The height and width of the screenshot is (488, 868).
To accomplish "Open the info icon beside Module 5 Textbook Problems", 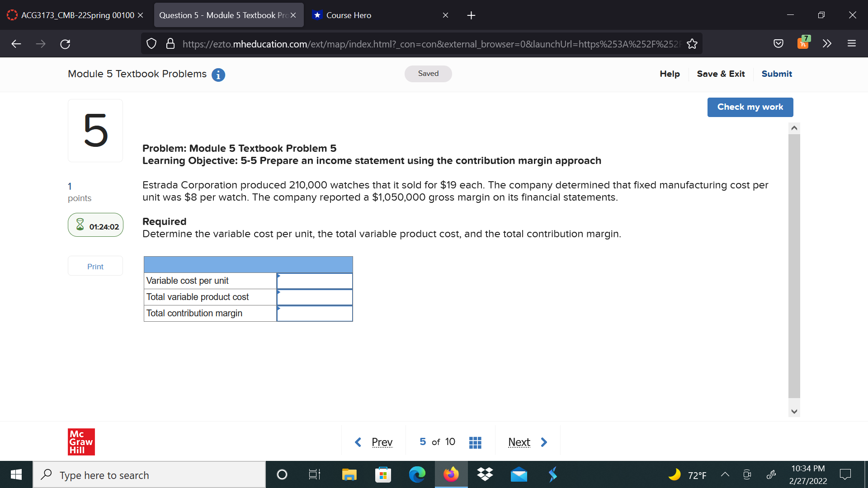I will 218,75.
